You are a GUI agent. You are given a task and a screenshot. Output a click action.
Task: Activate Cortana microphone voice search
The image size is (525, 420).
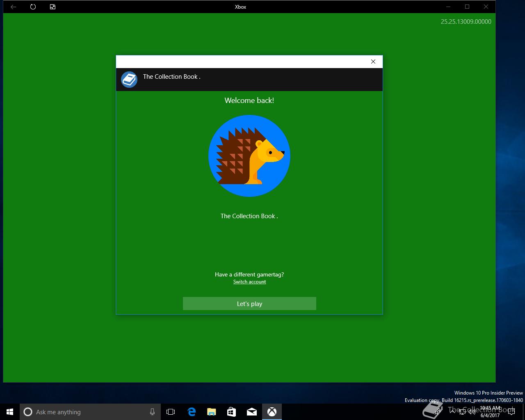[152, 412]
